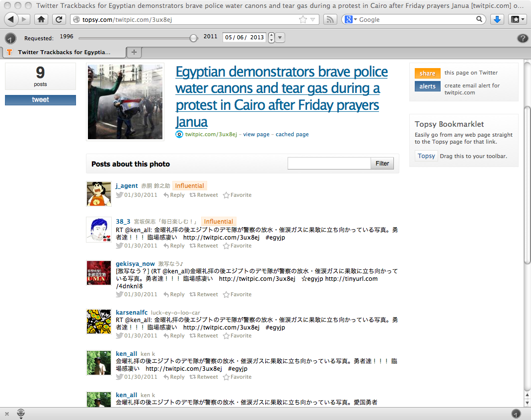Open the Egyptian demonstrators headline link
531x420 pixels.
281,96
